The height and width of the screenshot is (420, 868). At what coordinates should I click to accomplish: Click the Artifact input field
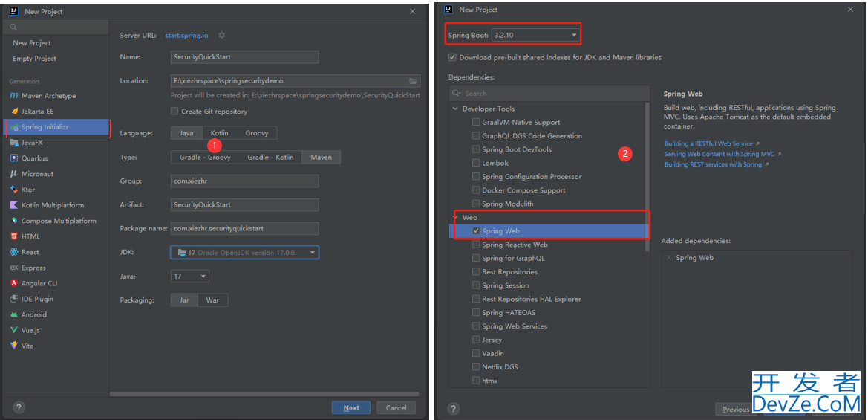245,205
